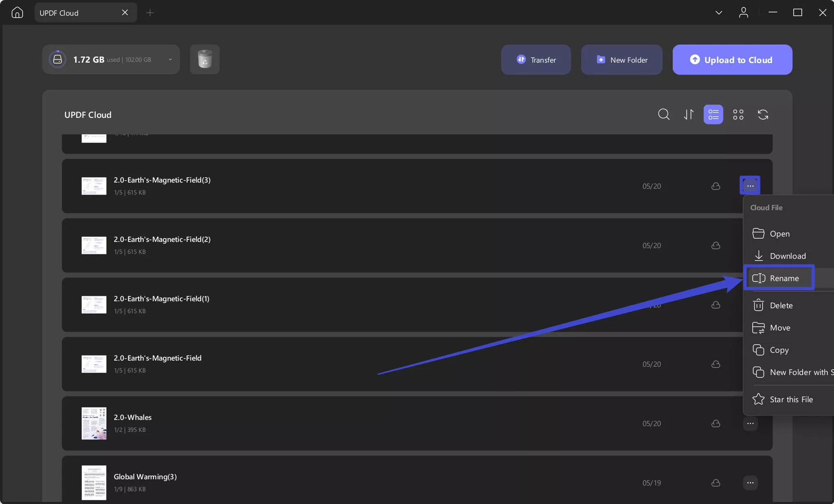
Task: Click cloud status icon for 2.0-Earth's-Magnetic-Field
Action: (x=716, y=364)
